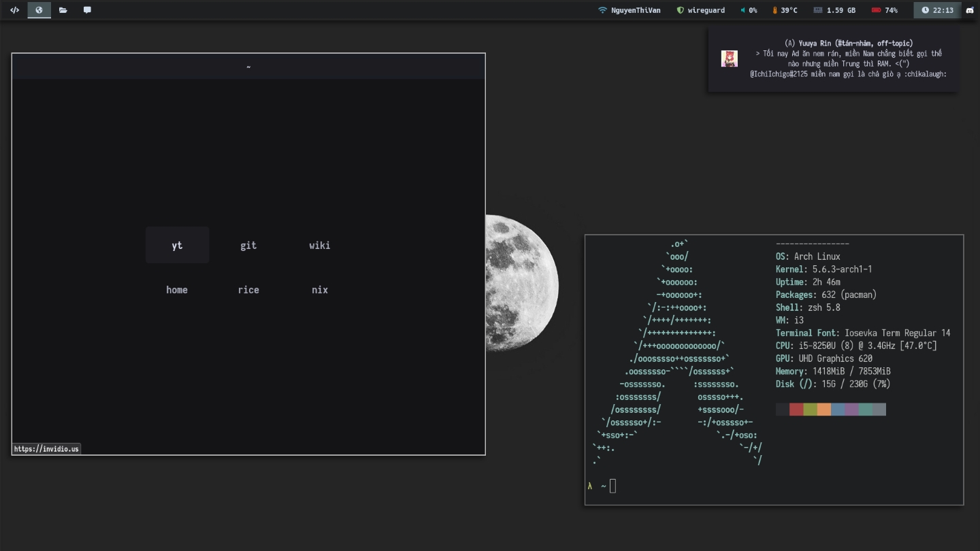Click the https://invidio.us status URL
980x551 pixels.
(46, 449)
